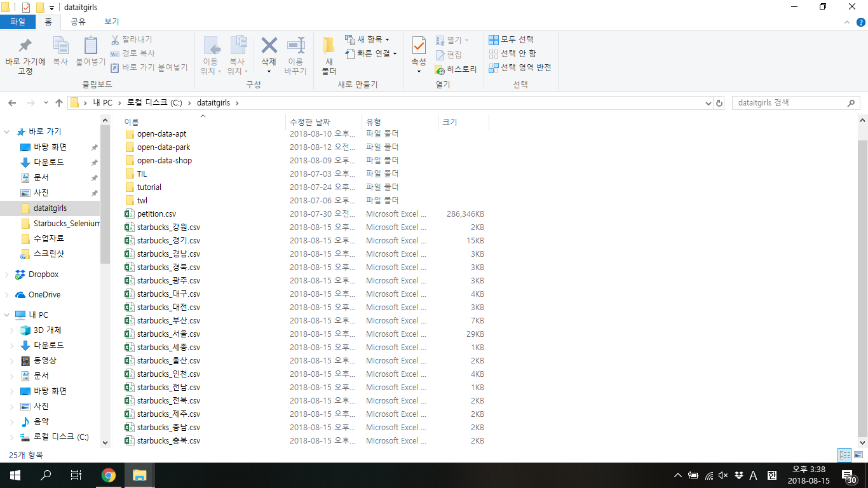Click the 붙여넣기 paste icon
The width and height of the screenshot is (868, 488).
tap(91, 46)
